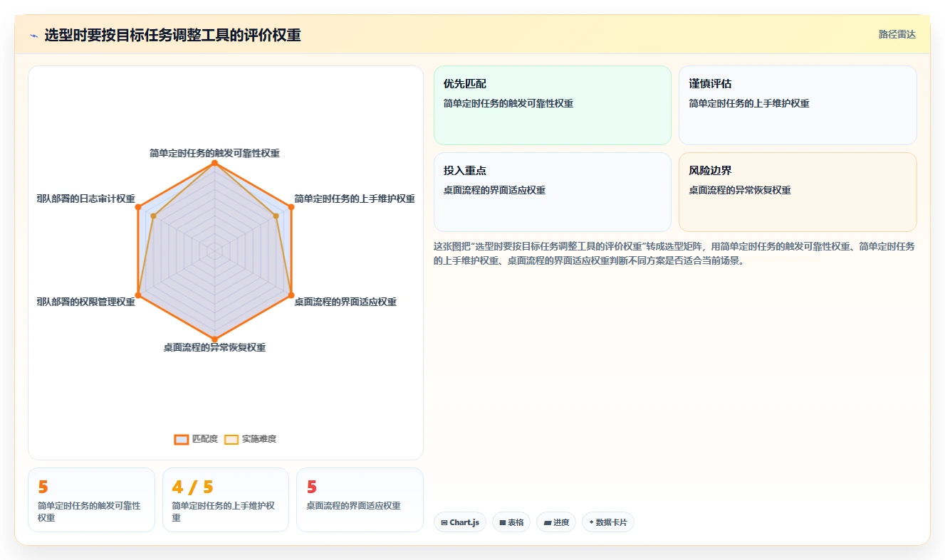945x560 pixels.
Task: Click radar axis label 团队部署的日志审计权重
Action: click(x=86, y=199)
